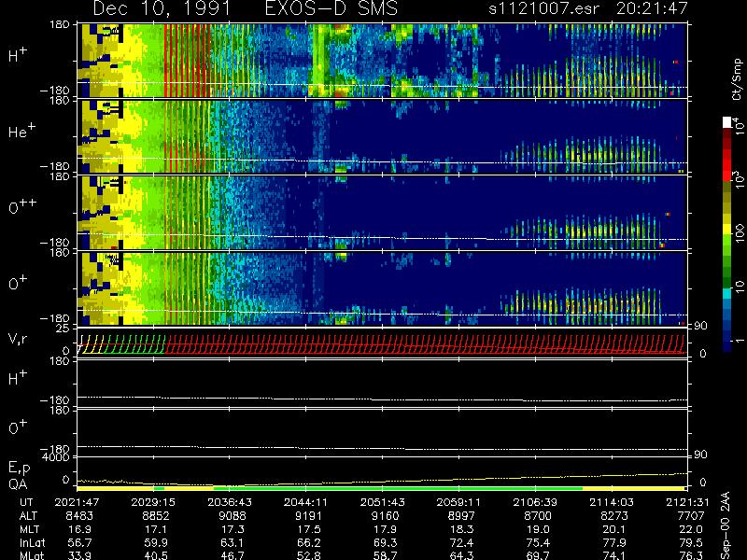Select MLT value '19.0'
The image size is (747, 560).
(x=538, y=529)
